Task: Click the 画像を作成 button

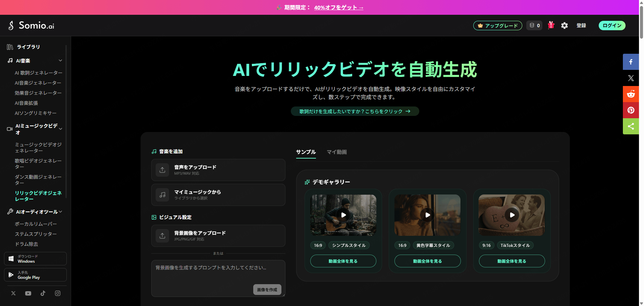Action: (x=267, y=290)
